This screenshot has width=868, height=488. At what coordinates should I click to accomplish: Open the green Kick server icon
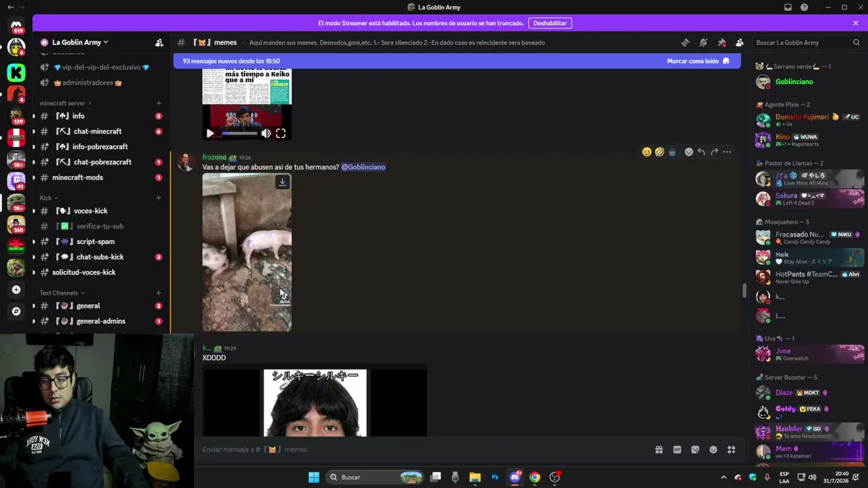16,72
